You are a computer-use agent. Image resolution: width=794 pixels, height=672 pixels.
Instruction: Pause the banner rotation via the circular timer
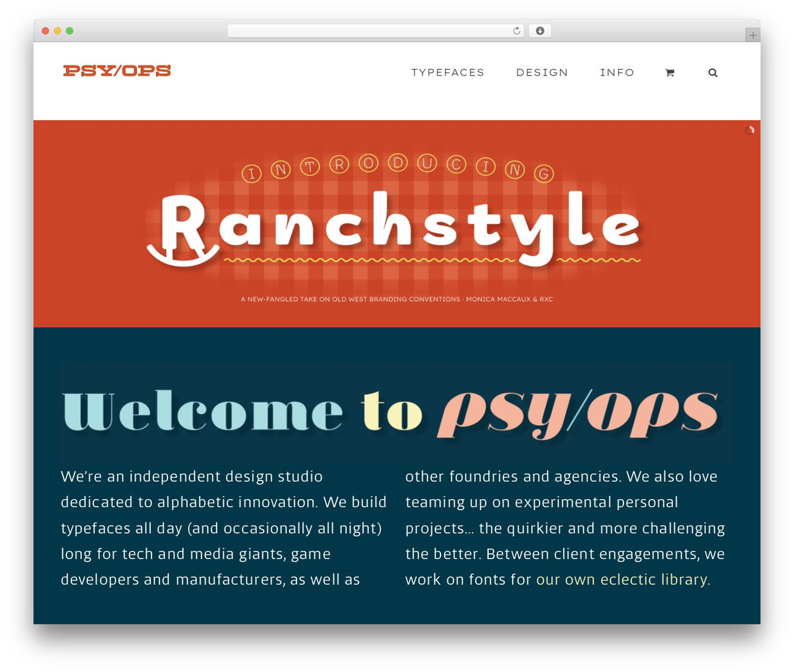click(749, 130)
